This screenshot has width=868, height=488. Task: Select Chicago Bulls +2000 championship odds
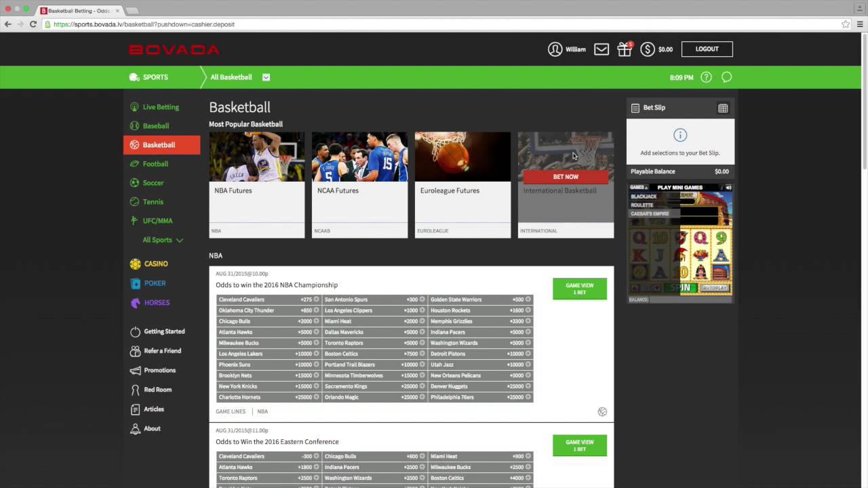269,321
